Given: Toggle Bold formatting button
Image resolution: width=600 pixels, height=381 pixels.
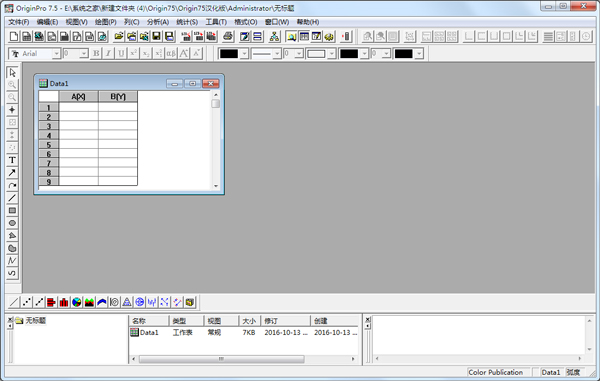Looking at the screenshot, I should [x=96, y=54].
